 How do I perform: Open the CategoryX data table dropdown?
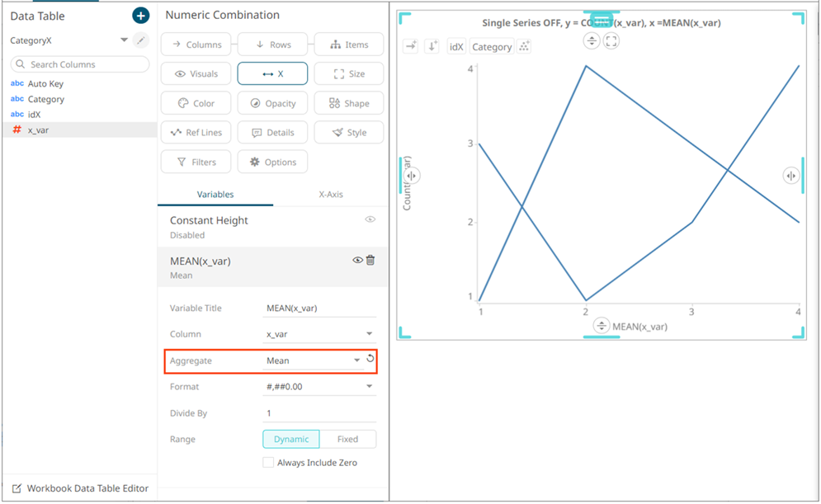(124, 40)
